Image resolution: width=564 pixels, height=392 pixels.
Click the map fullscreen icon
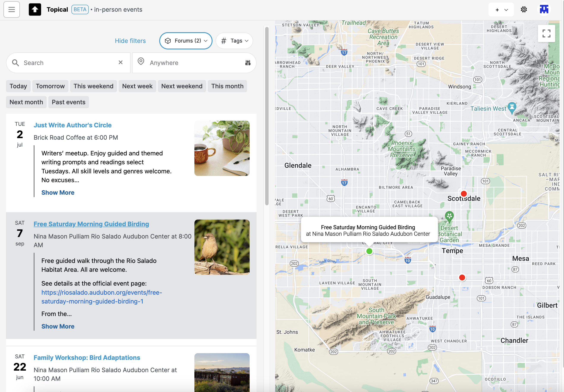click(546, 33)
